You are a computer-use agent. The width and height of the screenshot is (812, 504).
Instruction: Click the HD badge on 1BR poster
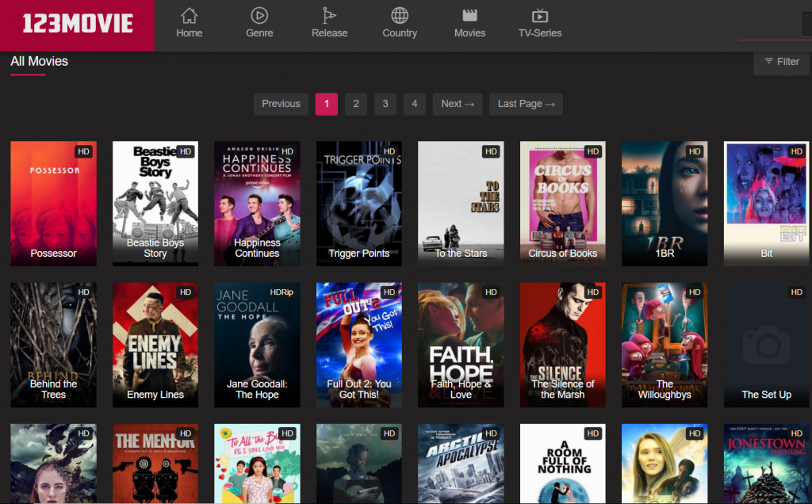tap(695, 151)
